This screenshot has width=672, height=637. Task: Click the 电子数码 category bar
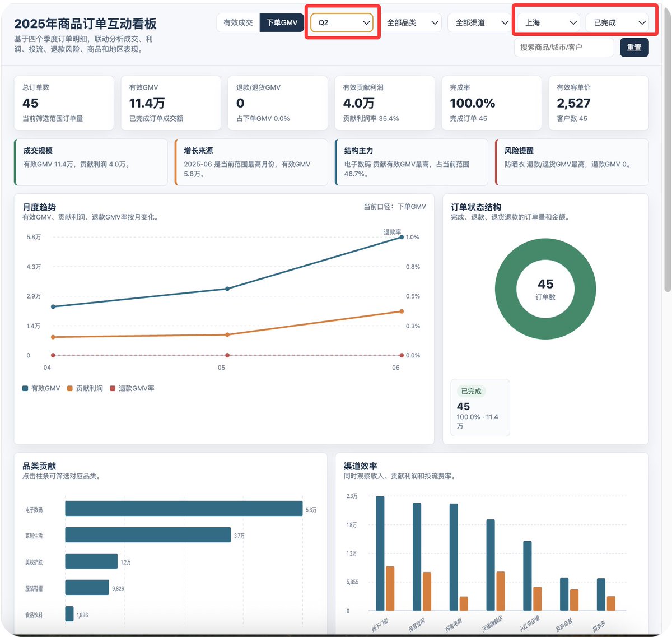pyautogui.click(x=184, y=508)
